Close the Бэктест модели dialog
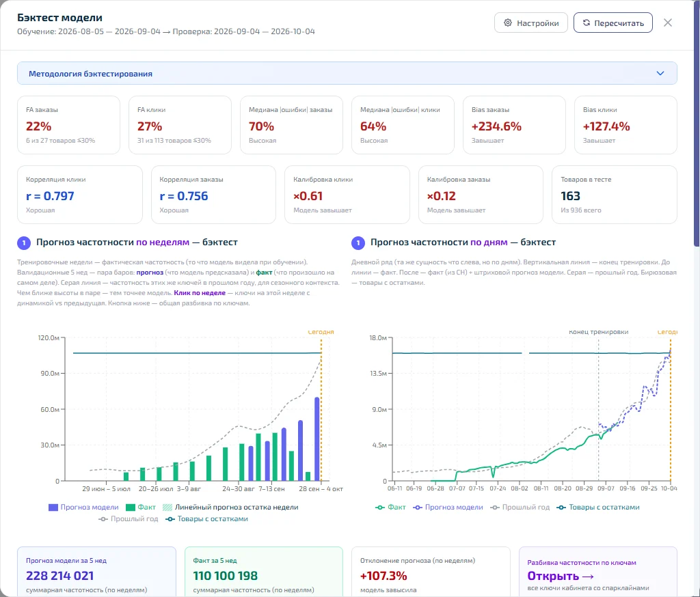700x597 pixels. pos(667,23)
